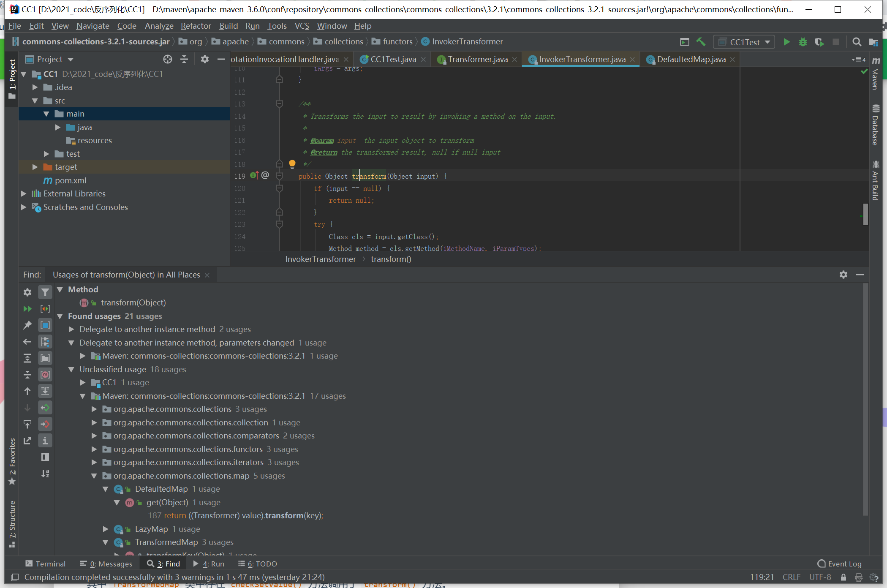Toggle alphabetical sort in Find panel
Image resolution: width=887 pixels, height=588 pixels.
point(45,474)
